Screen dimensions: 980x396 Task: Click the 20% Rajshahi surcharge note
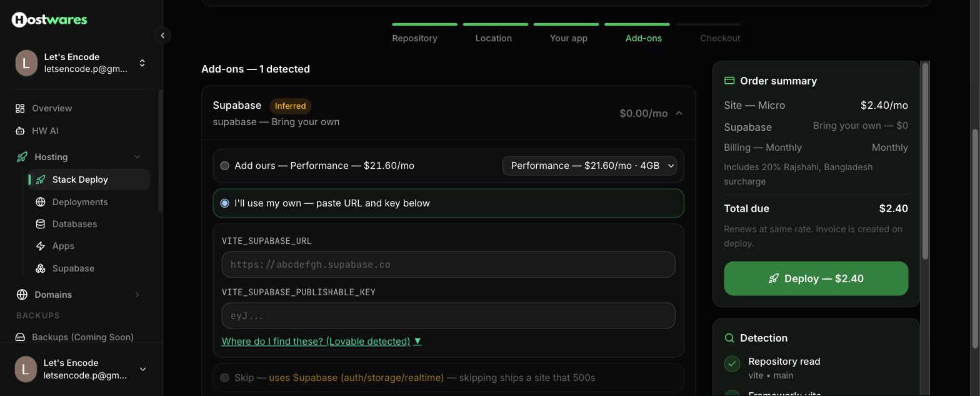pyautogui.click(x=798, y=174)
